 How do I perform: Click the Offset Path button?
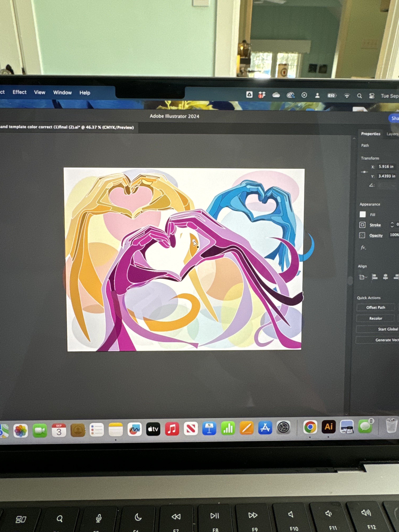coord(375,307)
